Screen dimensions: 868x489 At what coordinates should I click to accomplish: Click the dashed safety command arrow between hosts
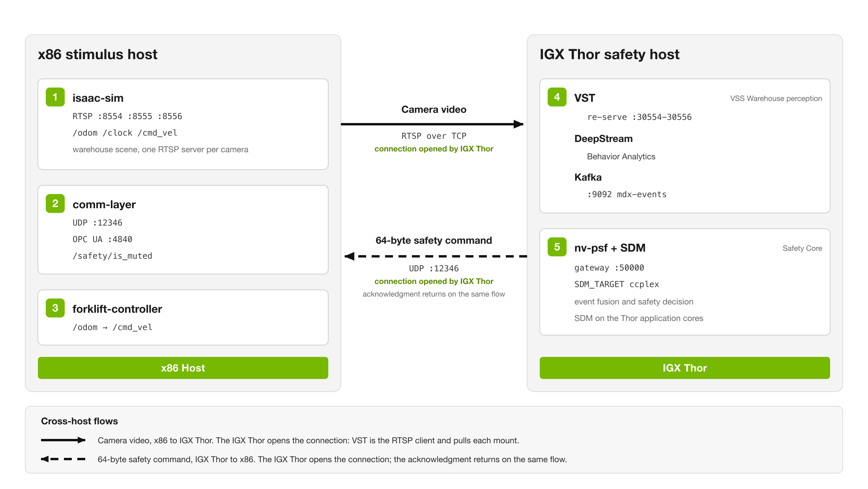click(436, 256)
